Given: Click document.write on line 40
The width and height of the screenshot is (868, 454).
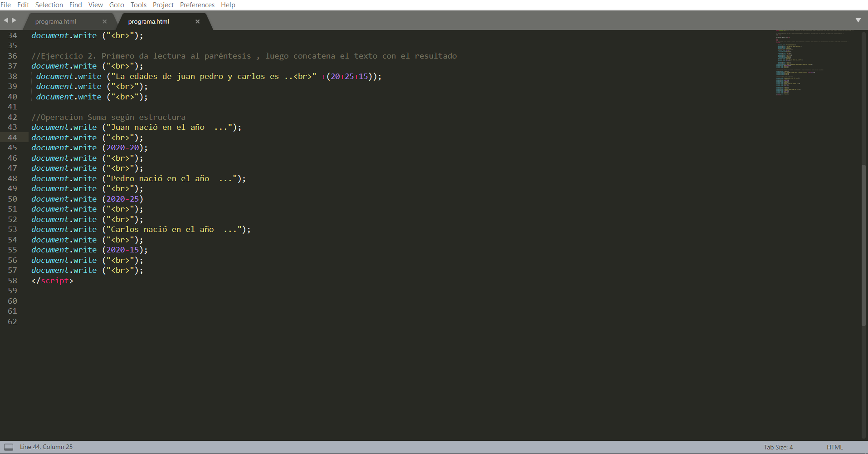Looking at the screenshot, I should tap(69, 97).
